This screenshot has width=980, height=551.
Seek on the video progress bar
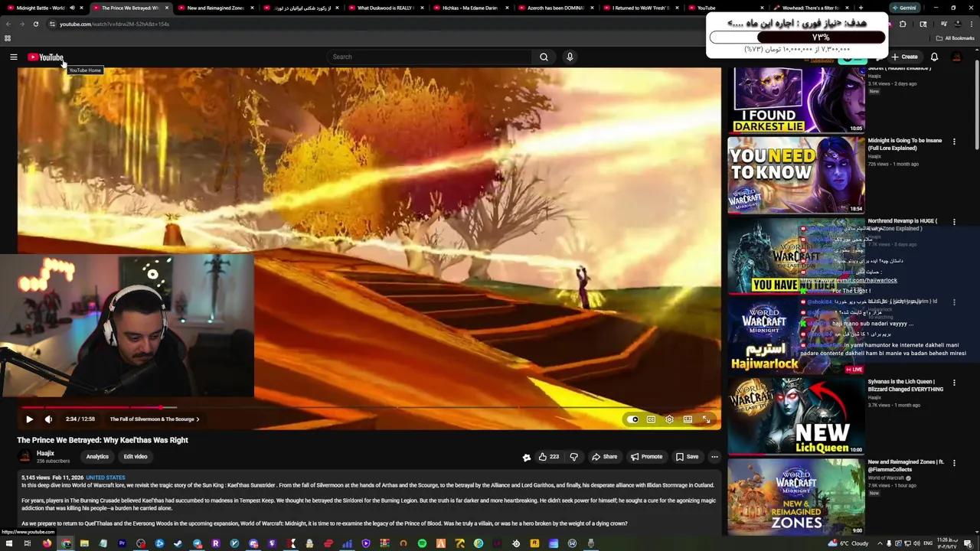pos(369,407)
